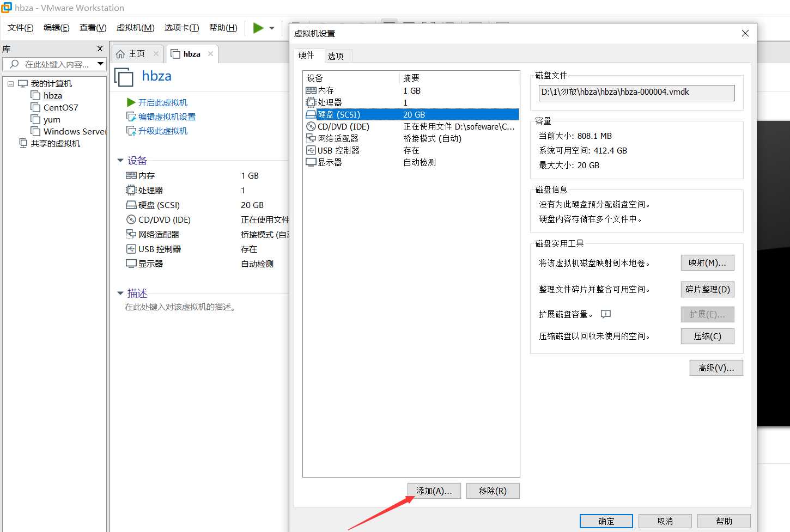Click the VMware Workstation title bar icon
This screenshot has height=532, width=790.
(x=7, y=8)
